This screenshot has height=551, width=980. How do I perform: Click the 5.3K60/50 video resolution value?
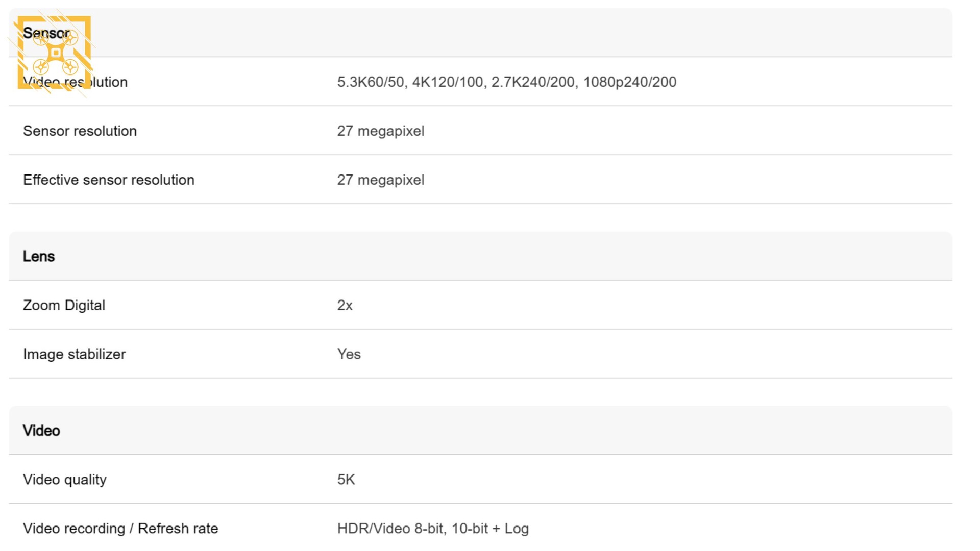pyautogui.click(x=371, y=82)
